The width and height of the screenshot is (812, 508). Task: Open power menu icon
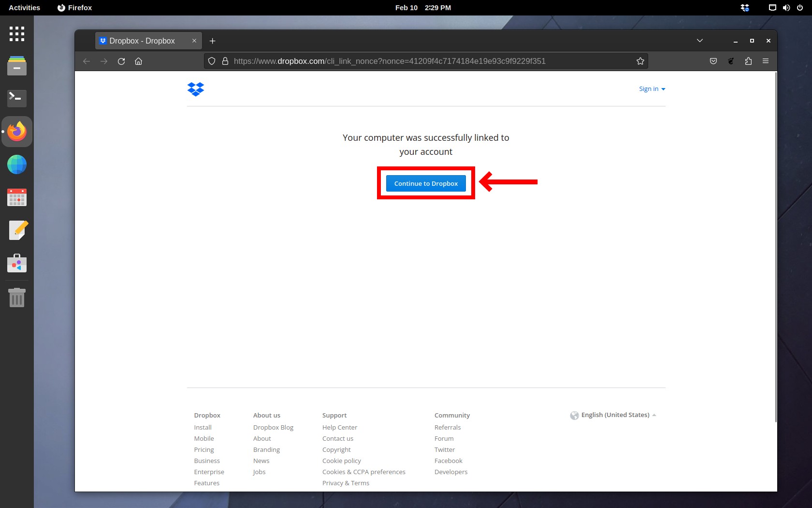[x=800, y=8]
